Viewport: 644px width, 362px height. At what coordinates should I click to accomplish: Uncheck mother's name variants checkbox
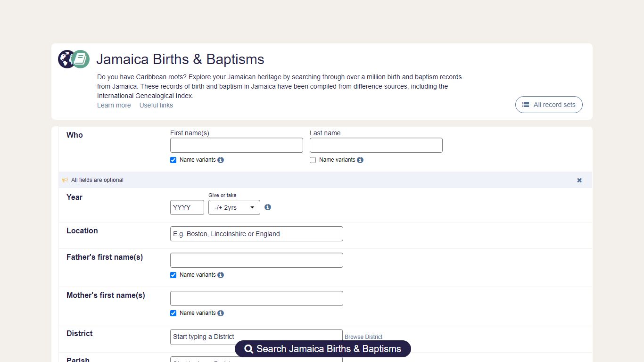[x=173, y=313]
